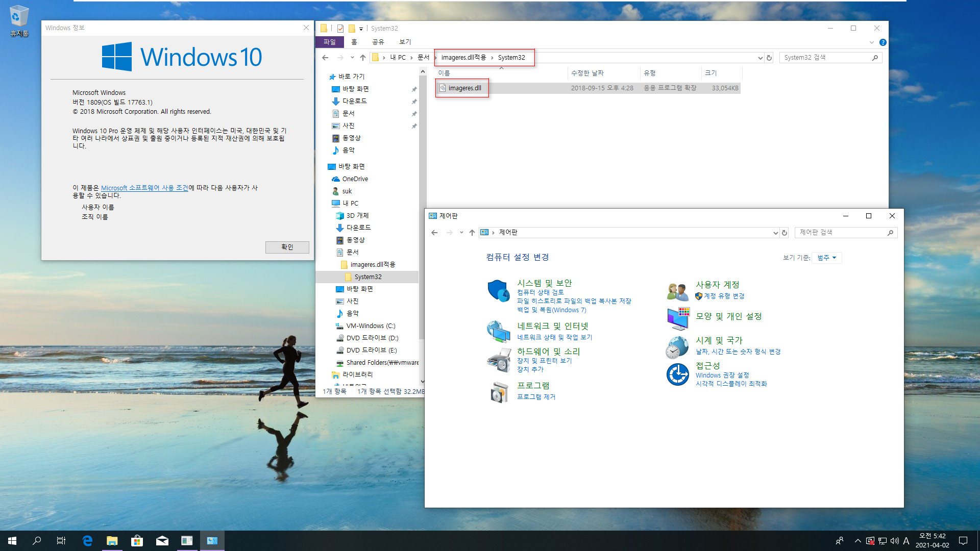This screenshot has width=980, height=551.
Task: Click the 프로그램 제거 link
Action: click(x=536, y=397)
